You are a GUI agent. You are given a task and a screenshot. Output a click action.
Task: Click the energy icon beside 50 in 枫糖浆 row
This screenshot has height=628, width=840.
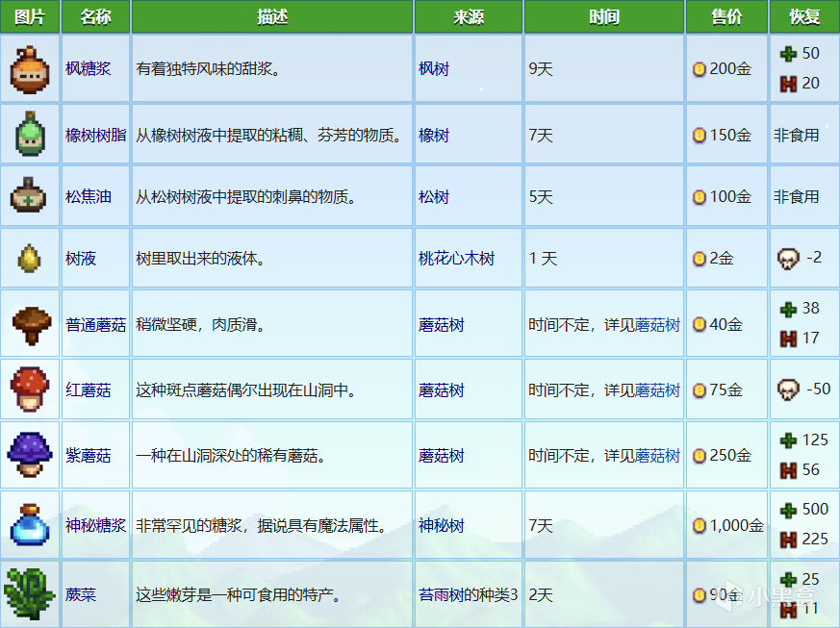click(x=788, y=54)
